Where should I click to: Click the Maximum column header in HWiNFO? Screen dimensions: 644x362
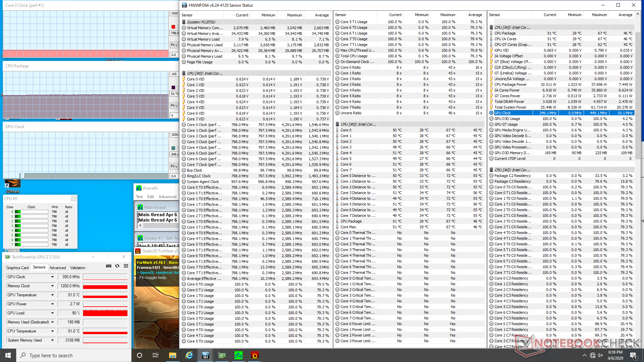294,15
